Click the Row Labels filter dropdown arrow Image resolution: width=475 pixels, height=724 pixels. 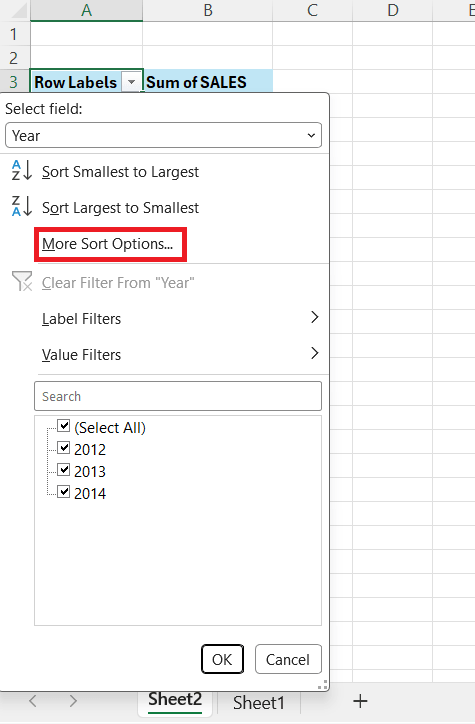pyautogui.click(x=132, y=82)
